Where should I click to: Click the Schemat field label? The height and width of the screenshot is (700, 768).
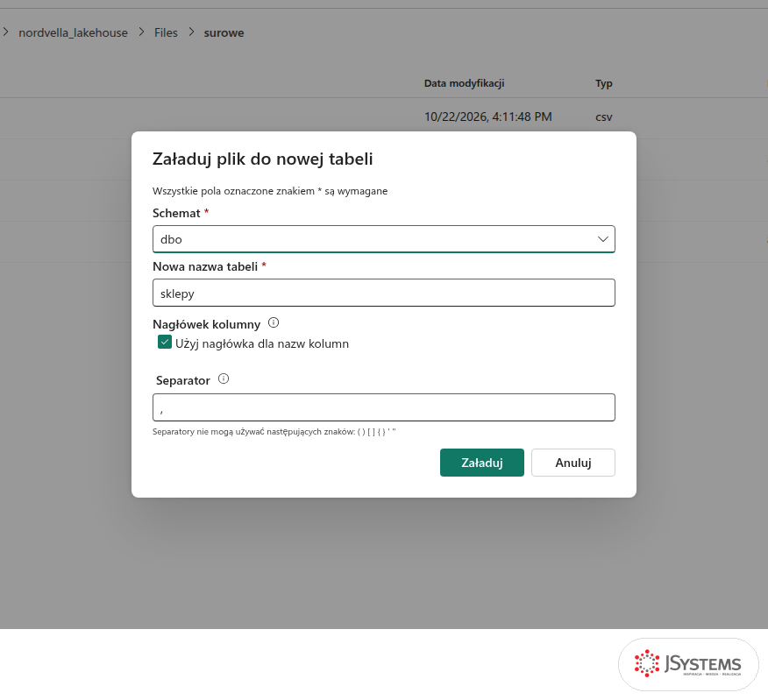coord(176,213)
